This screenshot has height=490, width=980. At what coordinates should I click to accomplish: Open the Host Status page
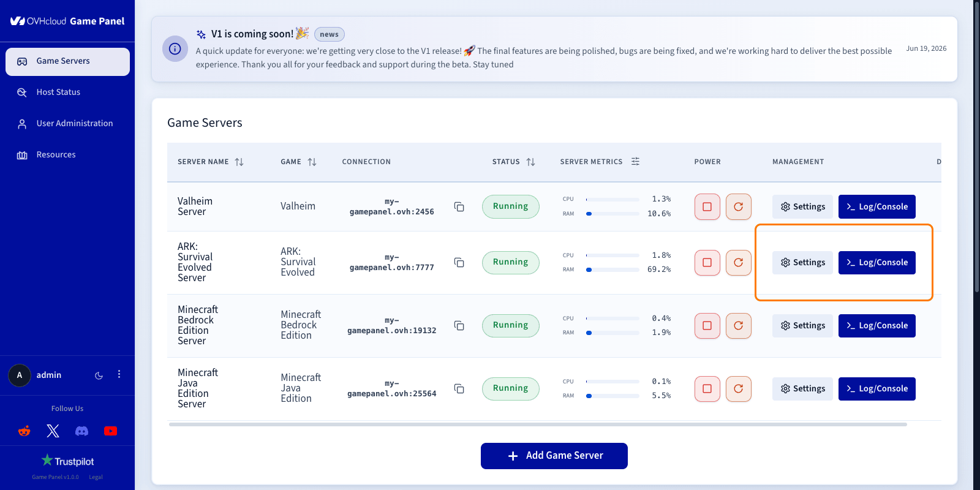click(67, 92)
